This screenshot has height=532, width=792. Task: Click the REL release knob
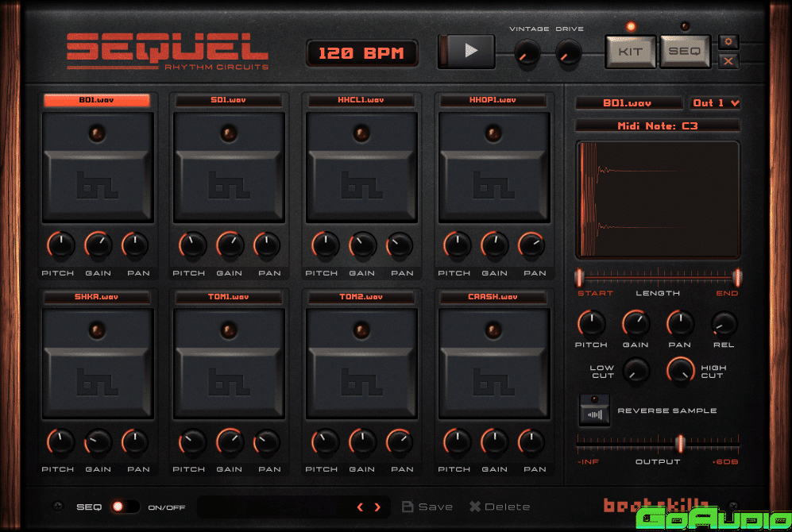724,323
